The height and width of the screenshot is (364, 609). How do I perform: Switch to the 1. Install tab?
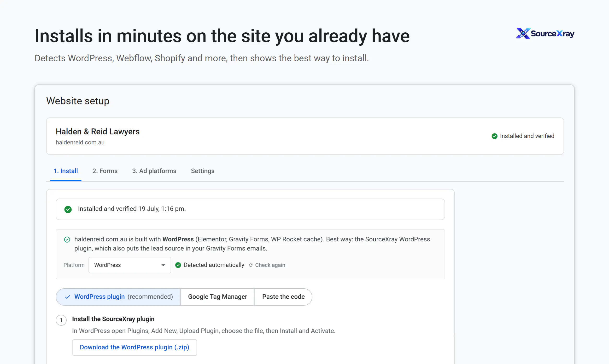pos(65,171)
